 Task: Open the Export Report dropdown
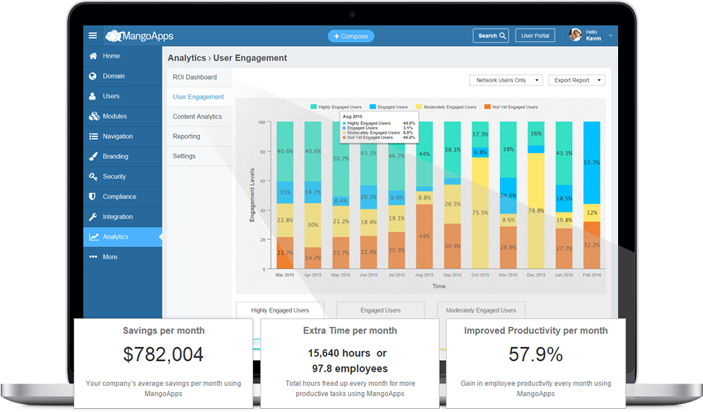click(x=577, y=80)
